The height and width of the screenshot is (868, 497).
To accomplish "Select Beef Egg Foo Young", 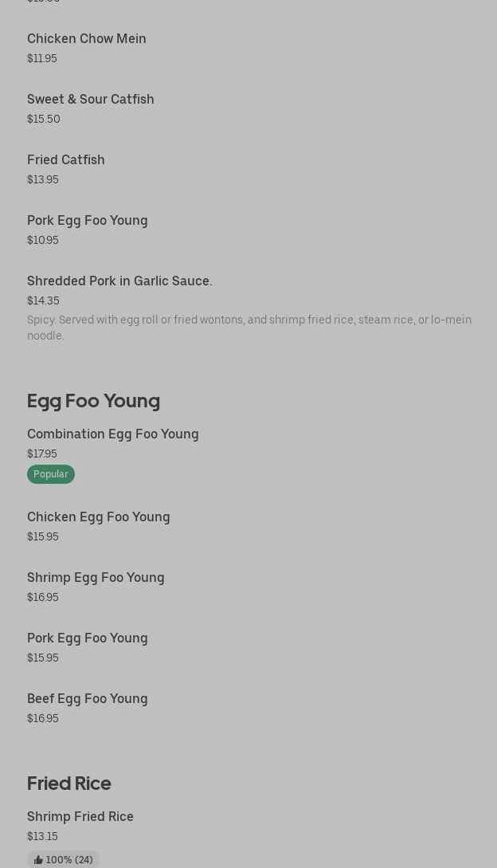I will tap(88, 698).
